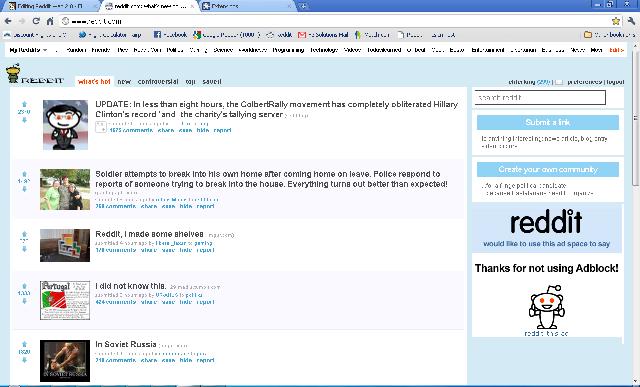
Task: Open the Gmail-icon mail bookmark
Action: [x=323, y=35]
